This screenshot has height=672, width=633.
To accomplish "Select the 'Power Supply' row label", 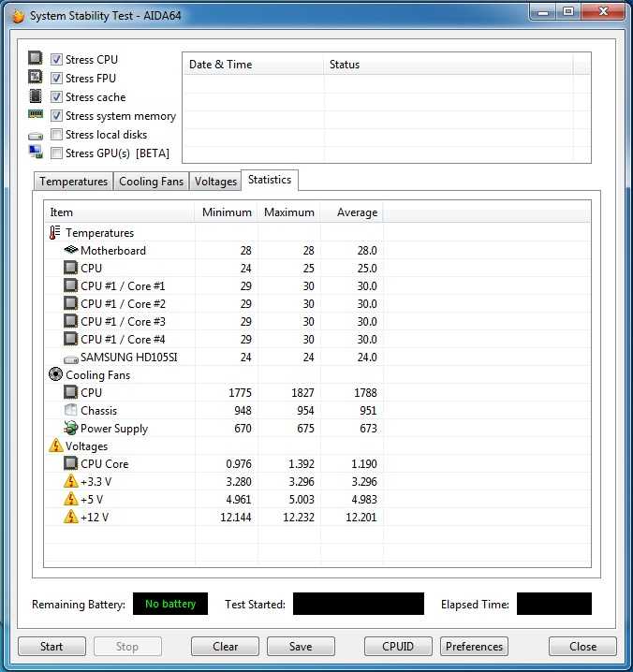I will coord(114,429).
